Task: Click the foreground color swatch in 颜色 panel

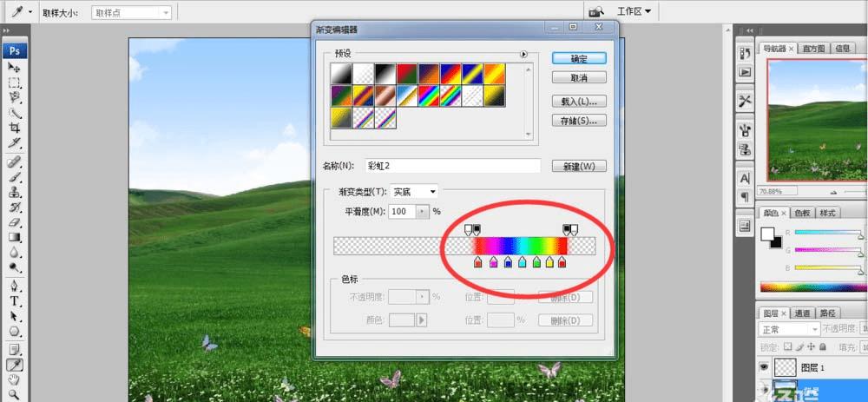Action: (767, 234)
